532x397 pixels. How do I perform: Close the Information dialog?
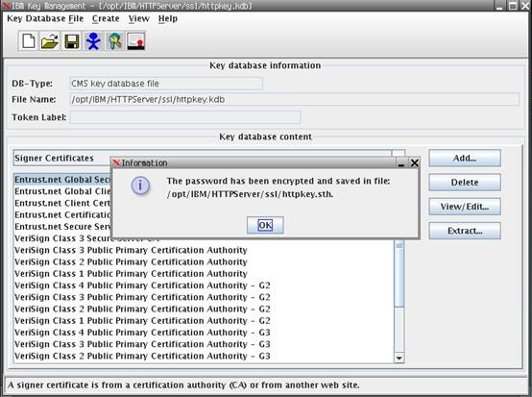click(414, 163)
